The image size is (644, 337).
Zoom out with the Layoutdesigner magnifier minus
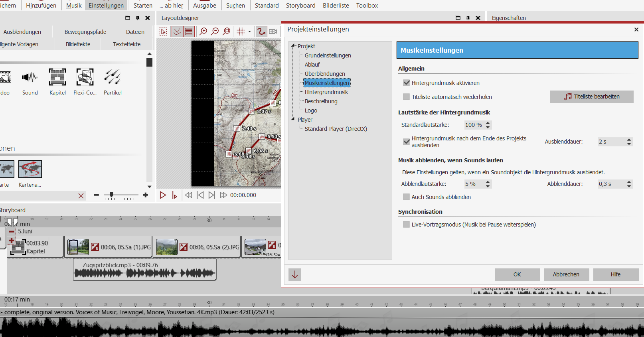pyautogui.click(x=215, y=32)
